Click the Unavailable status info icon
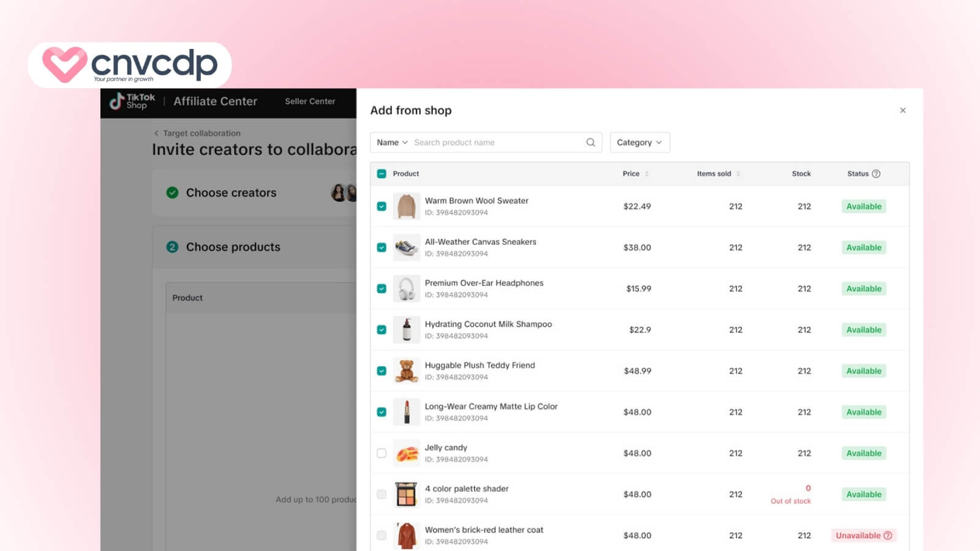Viewport: 980px width, 551px height. tap(888, 536)
